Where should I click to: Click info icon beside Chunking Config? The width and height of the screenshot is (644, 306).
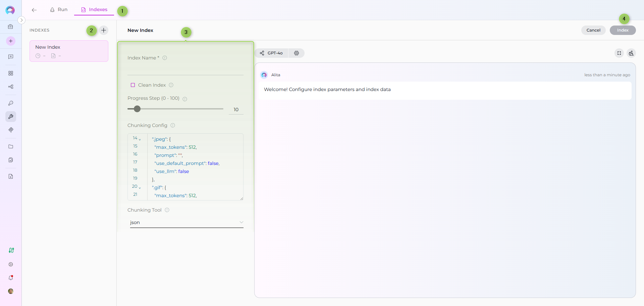pos(173,125)
